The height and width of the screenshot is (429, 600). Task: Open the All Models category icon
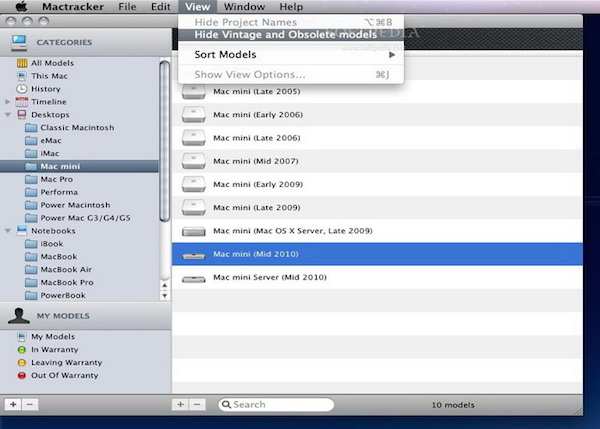pos(22,63)
